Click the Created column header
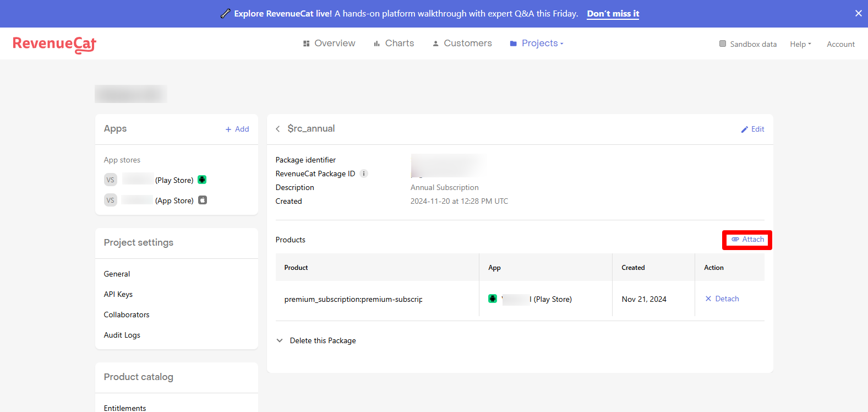Viewport: 868px width, 412px height. 633,268
